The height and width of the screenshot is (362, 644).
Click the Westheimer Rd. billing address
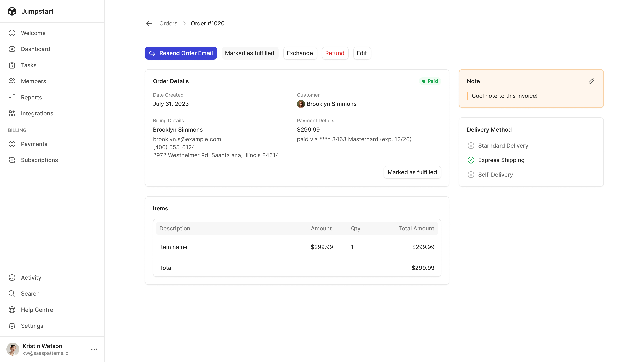(x=216, y=155)
